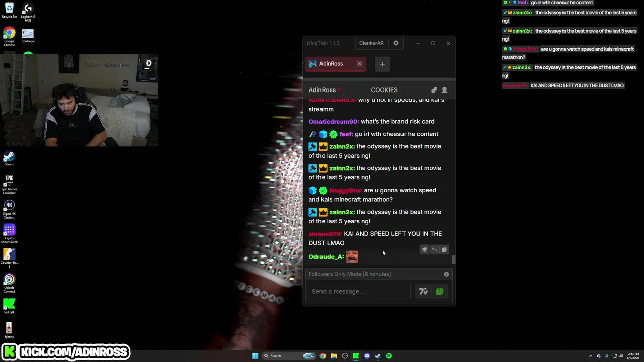Viewport: 644px width, 362px height.
Task: Add a new chatroom tab
Action: [382, 64]
